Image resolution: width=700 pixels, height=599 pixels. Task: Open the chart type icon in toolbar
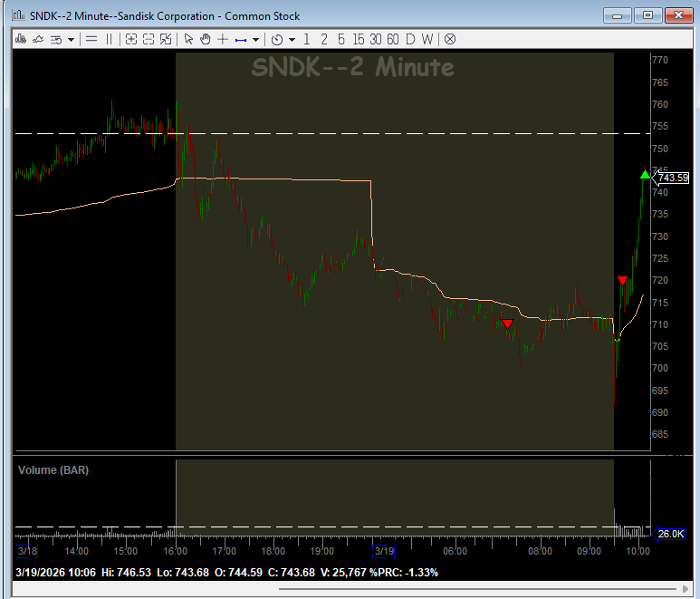pyautogui.click(x=21, y=39)
